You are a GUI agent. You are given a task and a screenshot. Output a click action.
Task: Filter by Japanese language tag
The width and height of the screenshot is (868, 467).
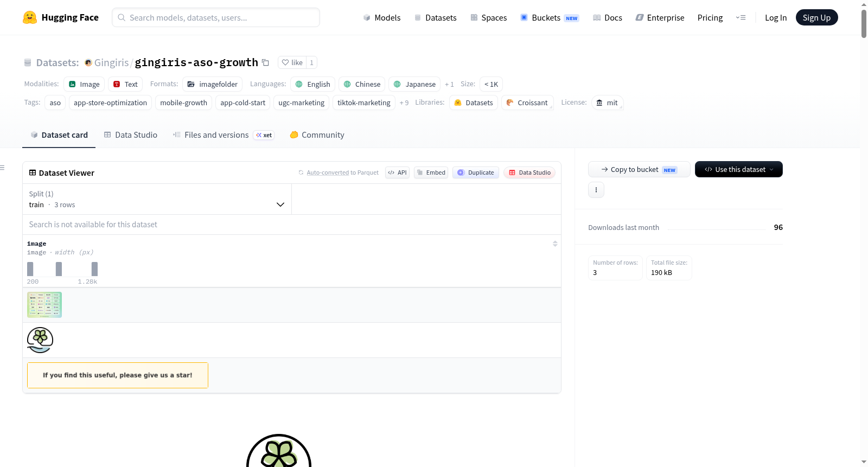414,84
